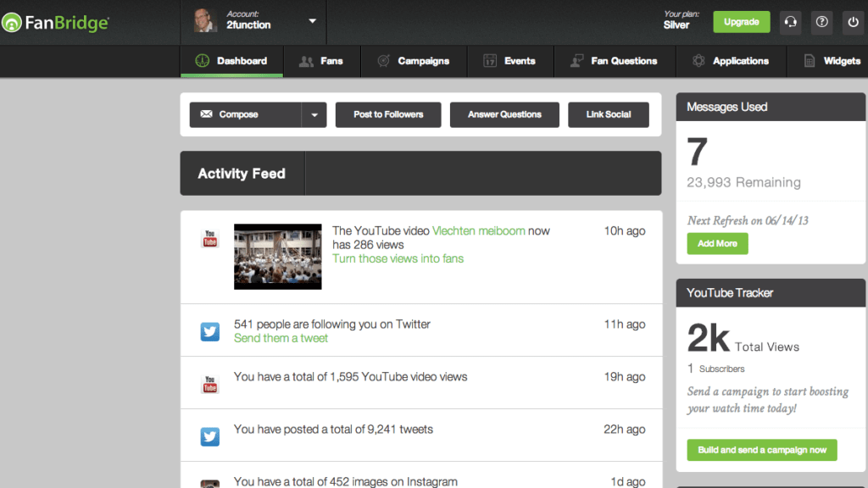Click the 2function account name
This screenshot has width=868, height=488.
click(248, 25)
